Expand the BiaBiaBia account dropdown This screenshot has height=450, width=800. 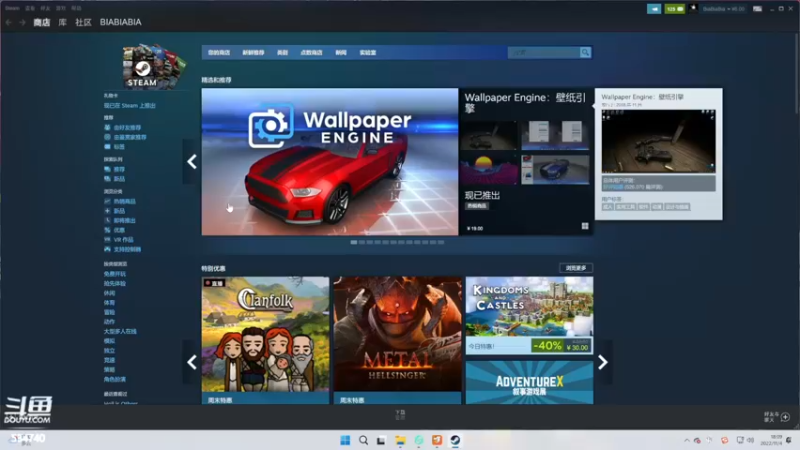pos(723,9)
